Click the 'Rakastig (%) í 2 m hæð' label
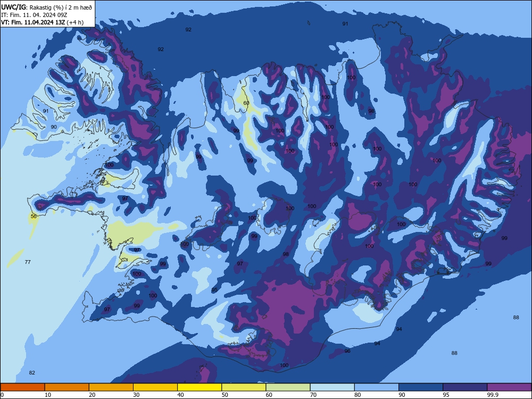Image resolution: width=532 pixels, height=399 pixels. pyautogui.click(x=61, y=7)
